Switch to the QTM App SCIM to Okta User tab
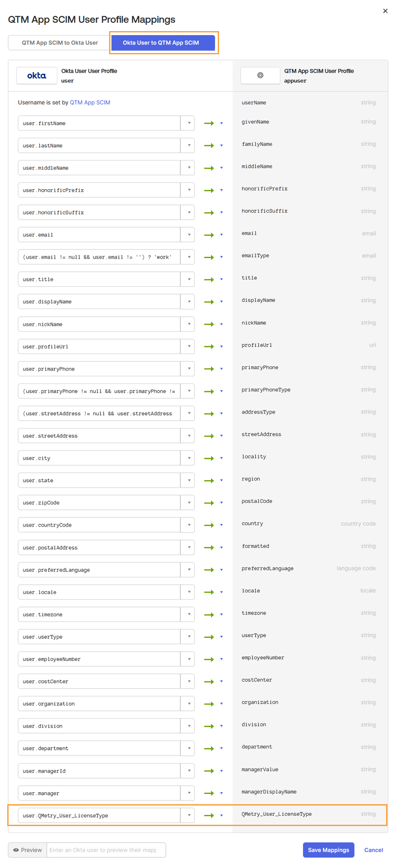 click(x=58, y=43)
